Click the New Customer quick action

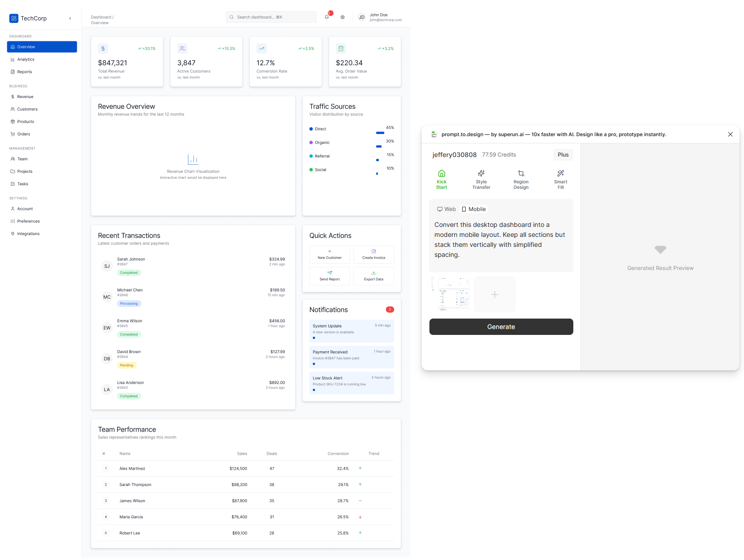[x=329, y=254]
